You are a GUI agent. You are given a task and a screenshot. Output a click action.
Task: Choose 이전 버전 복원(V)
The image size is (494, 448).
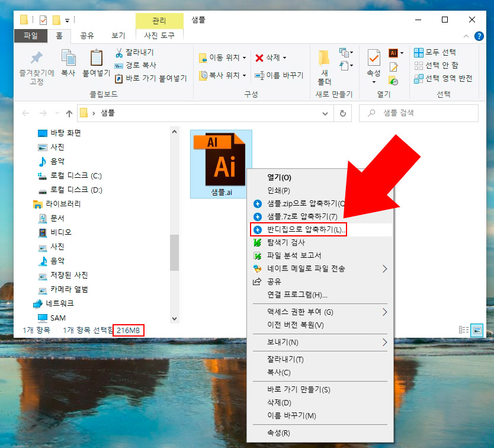pos(295,325)
